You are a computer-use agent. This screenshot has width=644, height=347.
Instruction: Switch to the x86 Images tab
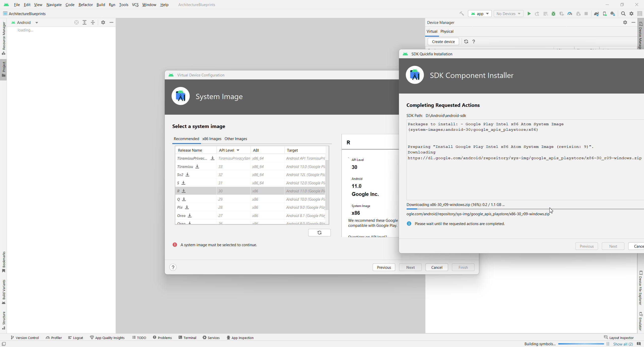[212, 139]
